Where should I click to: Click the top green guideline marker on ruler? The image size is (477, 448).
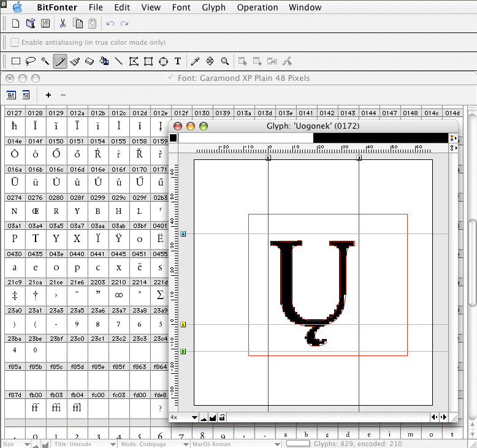click(183, 234)
